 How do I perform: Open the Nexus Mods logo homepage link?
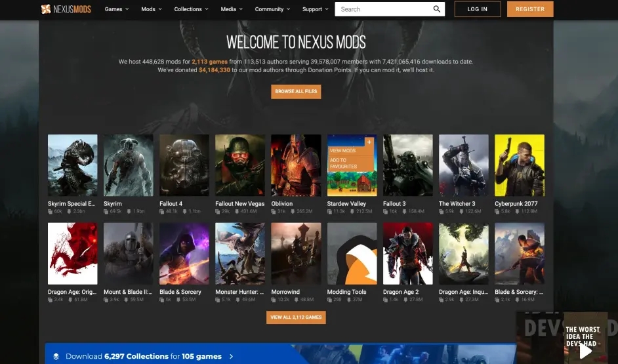66,9
